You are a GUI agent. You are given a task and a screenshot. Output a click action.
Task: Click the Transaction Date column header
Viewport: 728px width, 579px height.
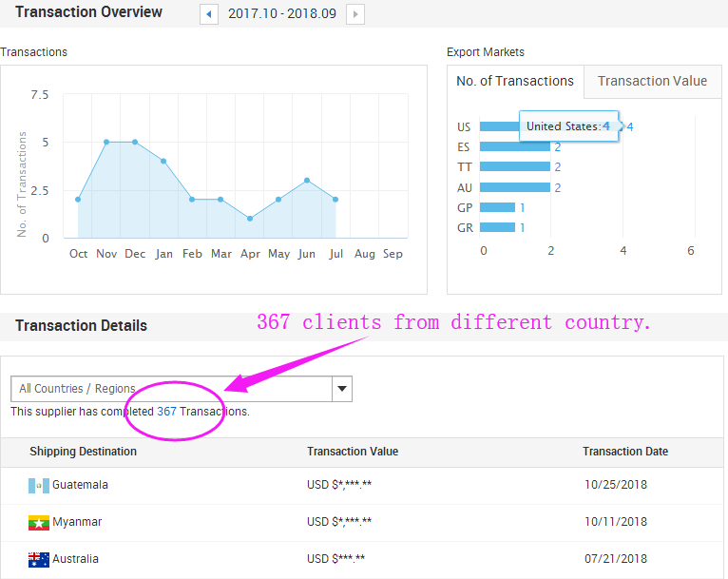tap(624, 452)
